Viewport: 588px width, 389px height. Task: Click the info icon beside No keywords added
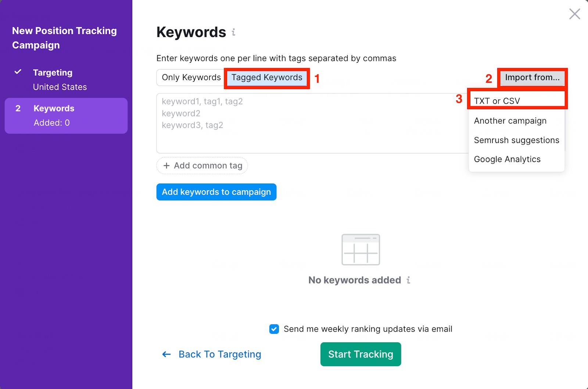coord(408,280)
